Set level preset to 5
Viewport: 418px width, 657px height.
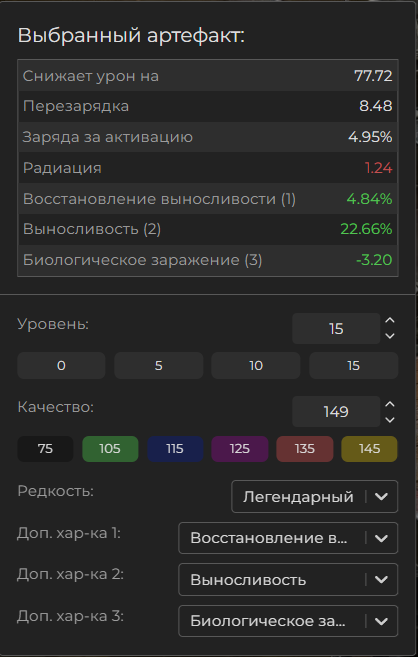(159, 365)
